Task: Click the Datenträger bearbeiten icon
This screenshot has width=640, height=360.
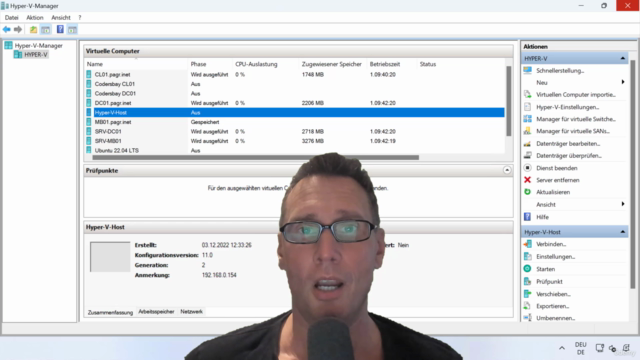Action: [x=527, y=143]
